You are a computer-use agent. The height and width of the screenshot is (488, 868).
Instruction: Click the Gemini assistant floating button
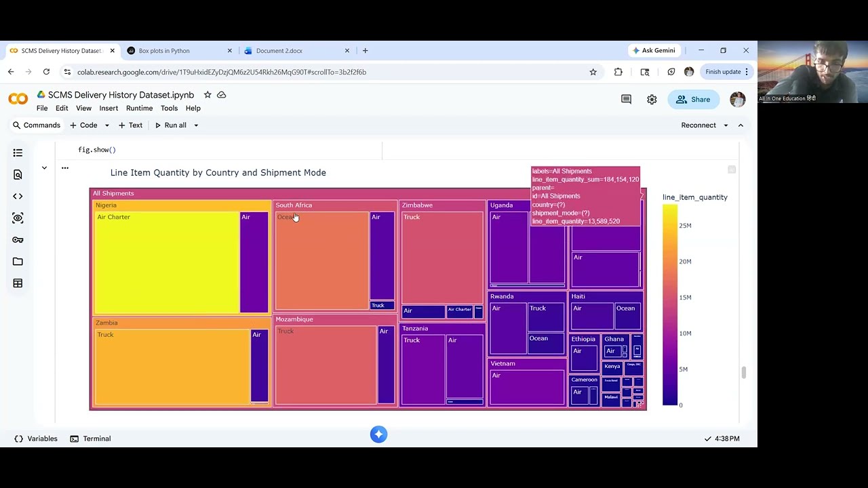pyautogui.click(x=378, y=434)
